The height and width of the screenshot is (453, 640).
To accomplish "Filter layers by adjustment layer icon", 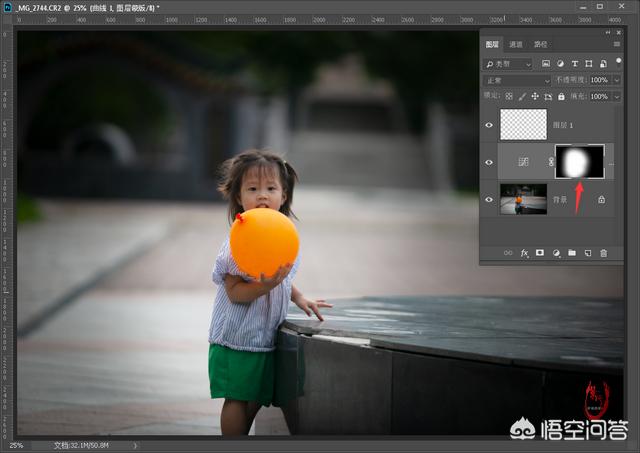I will click(x=560, y=64).
